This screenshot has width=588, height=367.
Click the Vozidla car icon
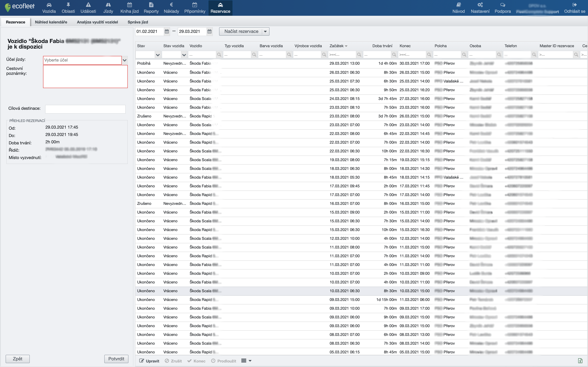(49, 5)
